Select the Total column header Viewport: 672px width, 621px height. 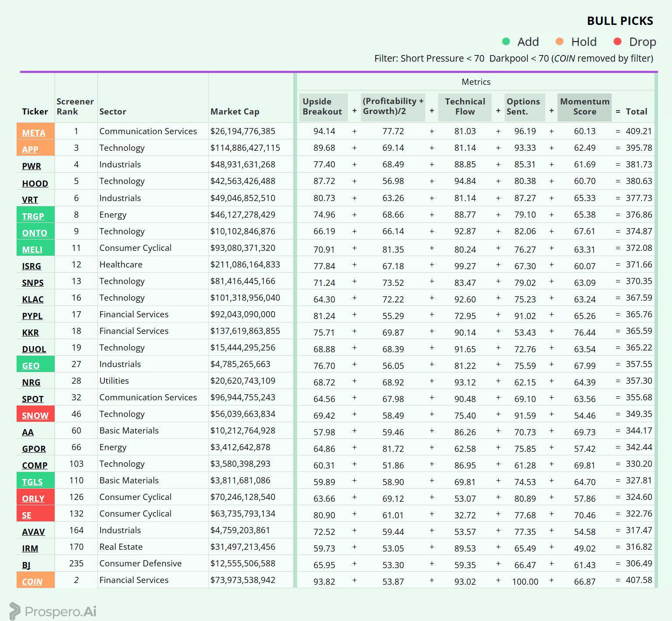click(637, 111)
